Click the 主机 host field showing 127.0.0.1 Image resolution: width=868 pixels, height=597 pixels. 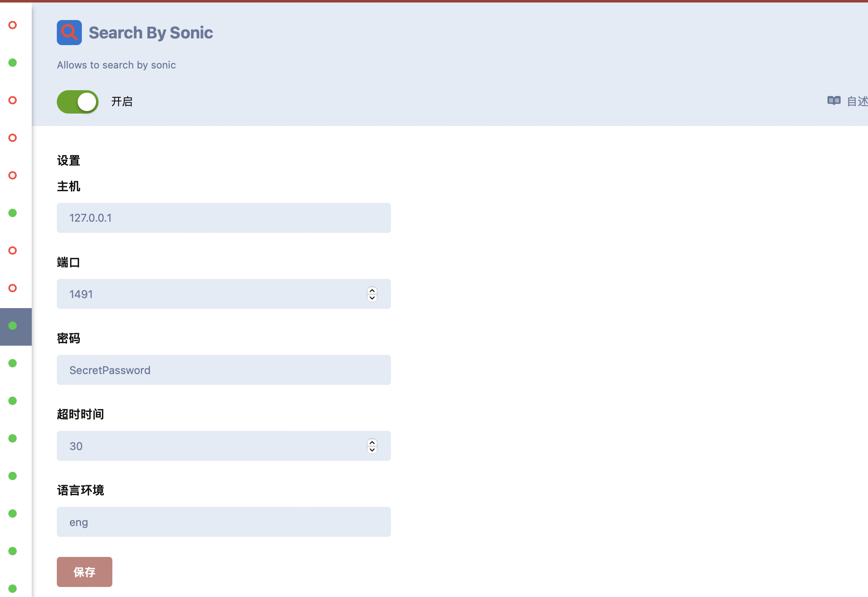coord(223,218)
